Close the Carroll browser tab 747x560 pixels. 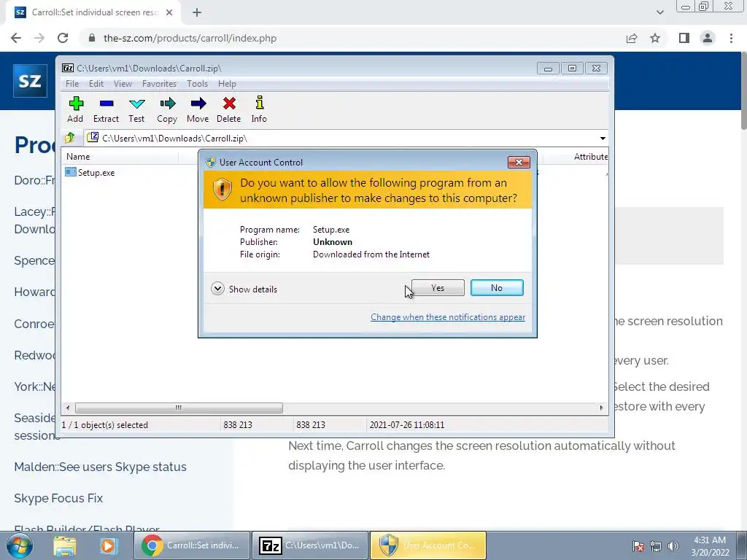169,12
